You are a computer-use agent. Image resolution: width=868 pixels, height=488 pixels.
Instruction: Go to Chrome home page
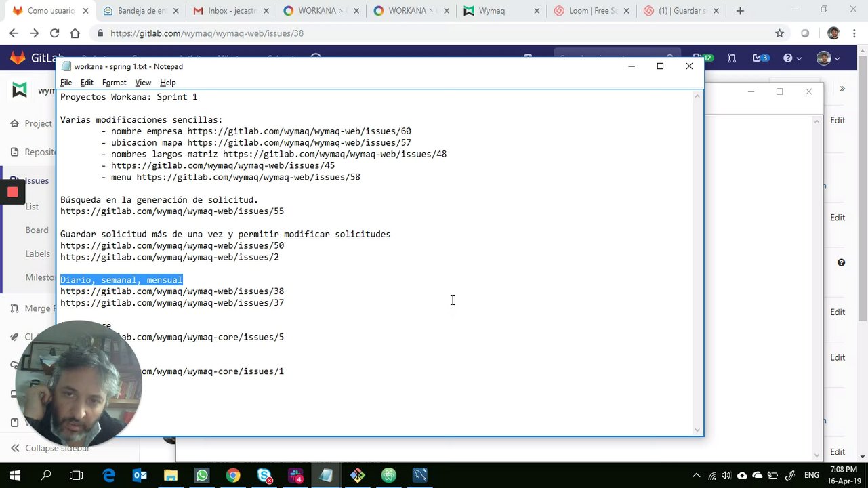tap(75, 33)
